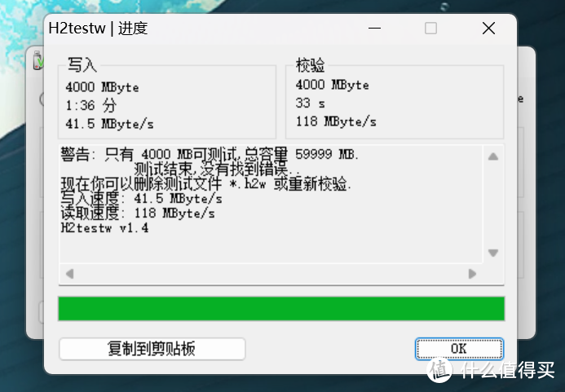Viewport: 565px width, 392px height.
Task: Click the 读取速度: 118 MByte/s log line
Action: tap(138, 214)
